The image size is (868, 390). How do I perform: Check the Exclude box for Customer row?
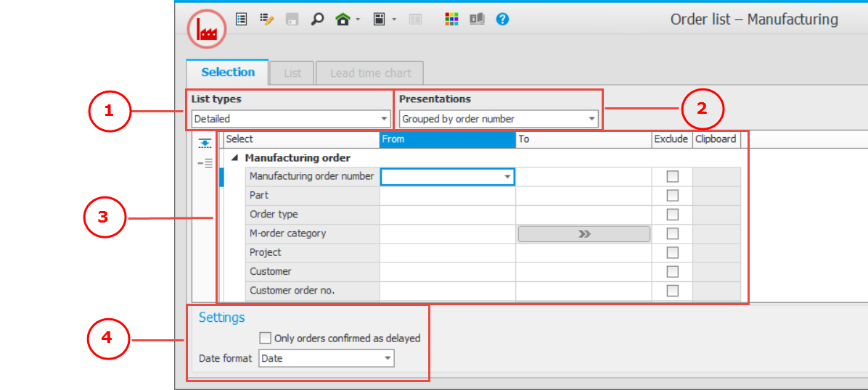pyautogui.click(x=673, y=271)
